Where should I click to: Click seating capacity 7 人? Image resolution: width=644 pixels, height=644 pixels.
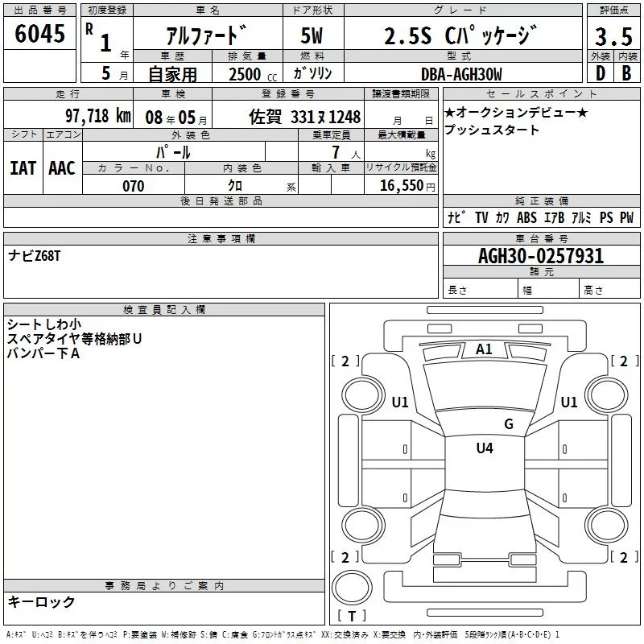pos(345,152)
